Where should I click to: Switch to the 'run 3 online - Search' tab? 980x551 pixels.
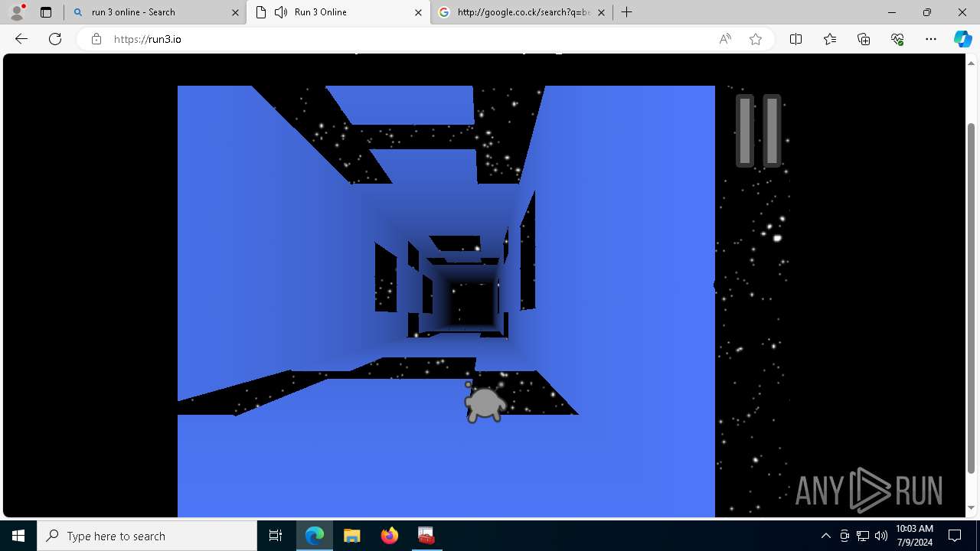click(x=155, y=12)
